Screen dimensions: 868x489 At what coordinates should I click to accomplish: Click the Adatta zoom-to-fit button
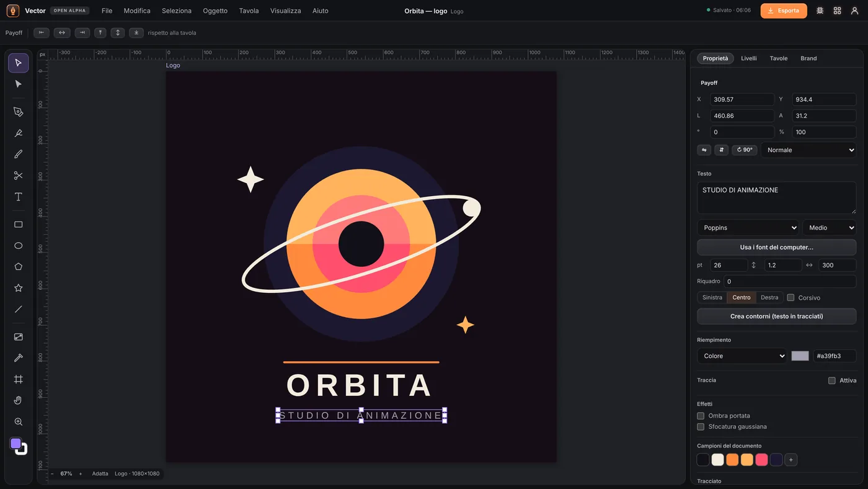coord(100,474)
